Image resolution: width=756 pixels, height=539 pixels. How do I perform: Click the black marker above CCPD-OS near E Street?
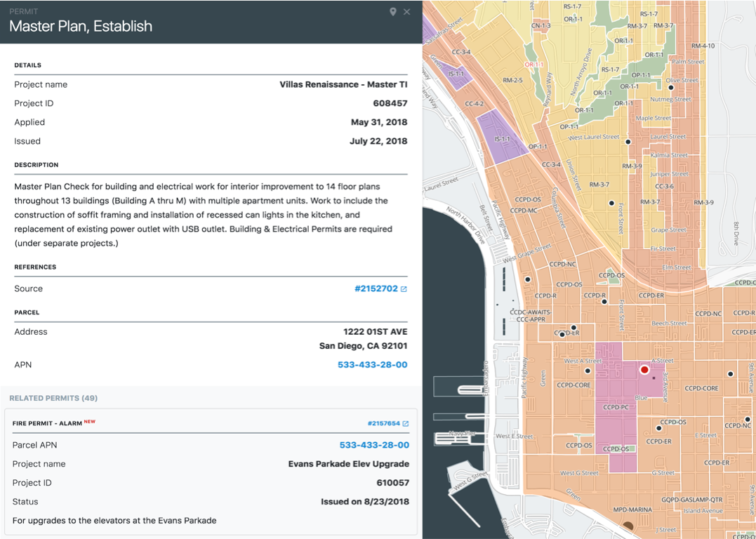[658, 428]
